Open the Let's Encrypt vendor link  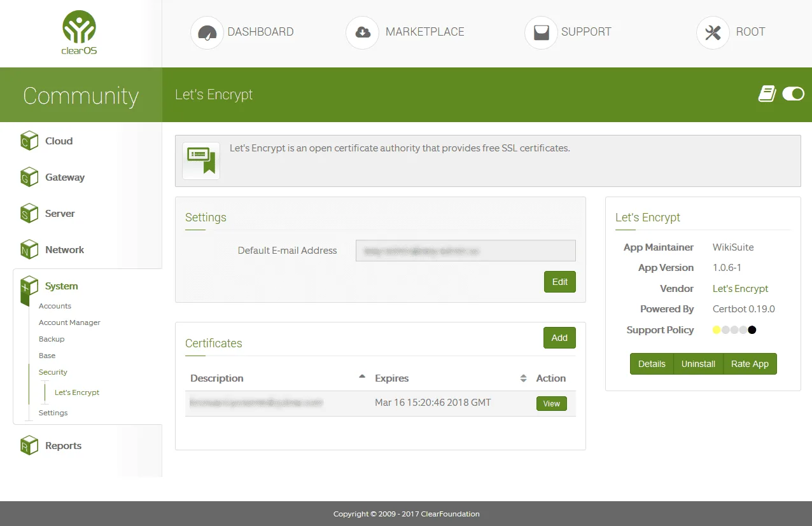click(x=740, y=289)
